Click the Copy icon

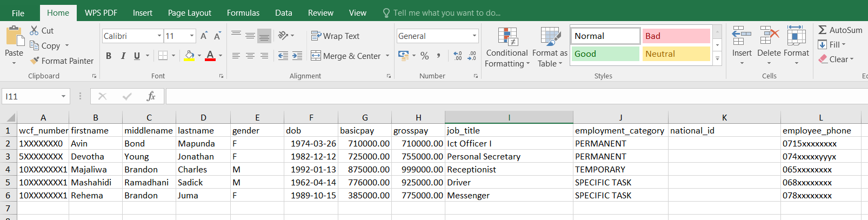click(x=34, y=46)
